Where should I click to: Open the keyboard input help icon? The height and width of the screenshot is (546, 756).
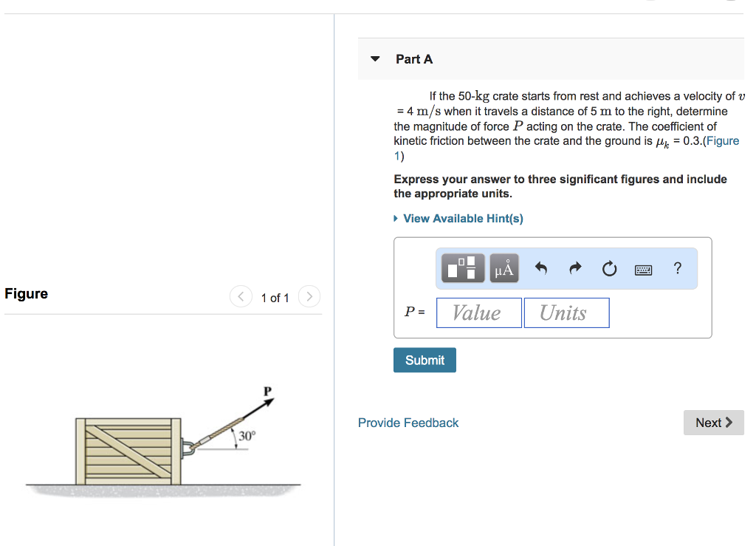(643, 269)
